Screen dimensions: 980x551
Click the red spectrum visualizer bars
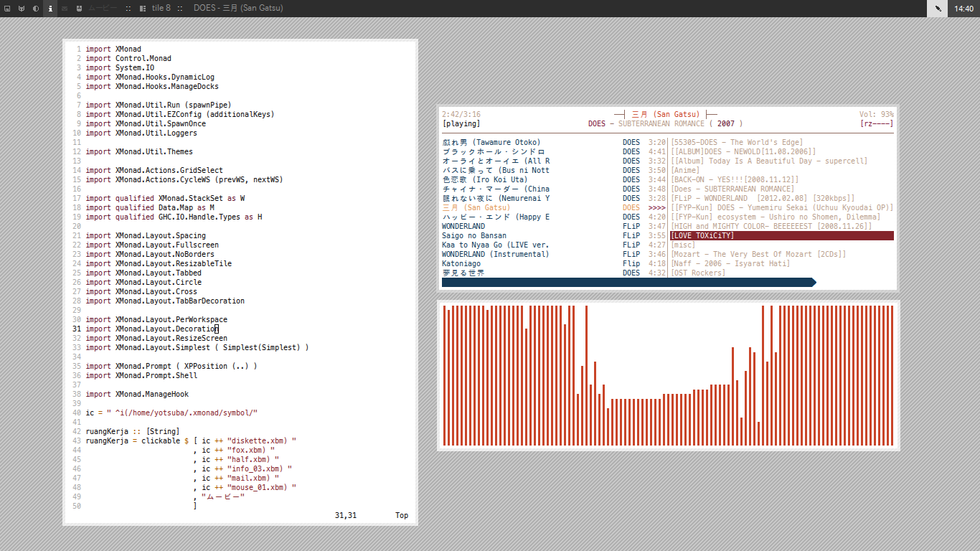pos(668,375)
